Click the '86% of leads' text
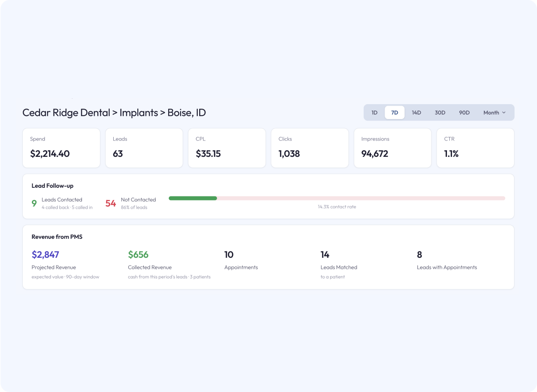This screenshot has width=537, height=392. (134, 207)
